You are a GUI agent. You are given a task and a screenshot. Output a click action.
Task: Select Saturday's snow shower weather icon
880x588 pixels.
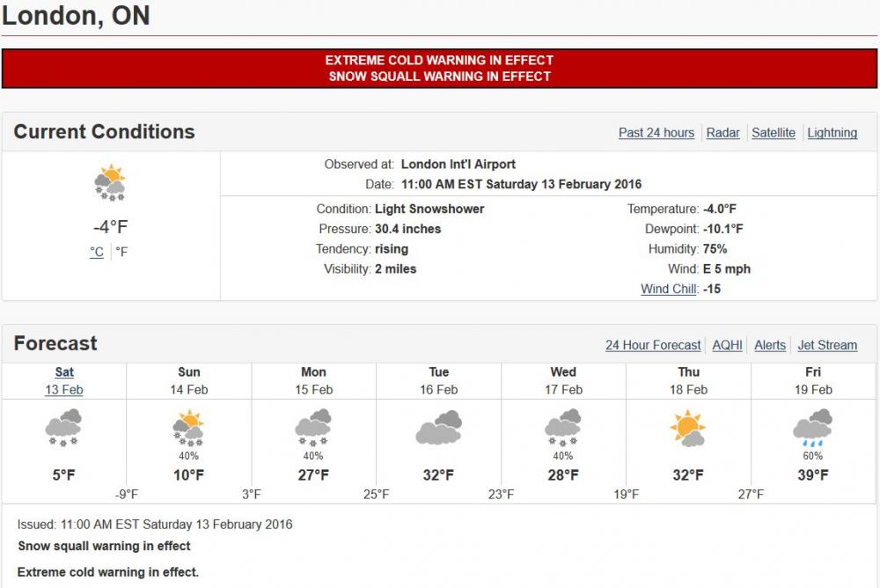(x=62, y=429)
